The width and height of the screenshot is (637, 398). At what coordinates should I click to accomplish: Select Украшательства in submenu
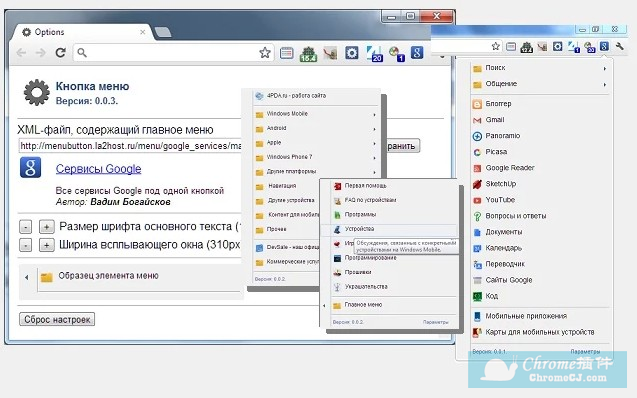click(x=394, y=287)
